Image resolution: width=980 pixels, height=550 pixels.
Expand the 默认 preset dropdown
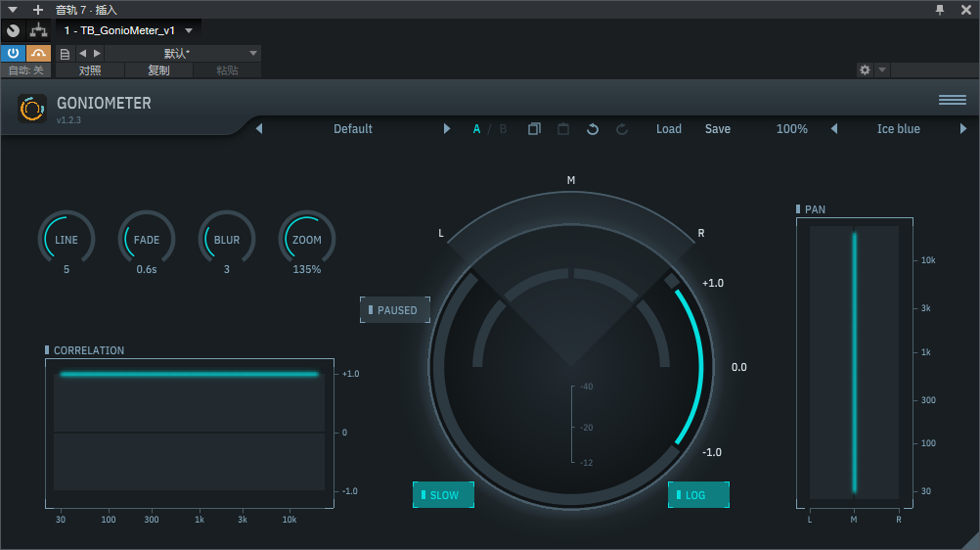point(253,53)
